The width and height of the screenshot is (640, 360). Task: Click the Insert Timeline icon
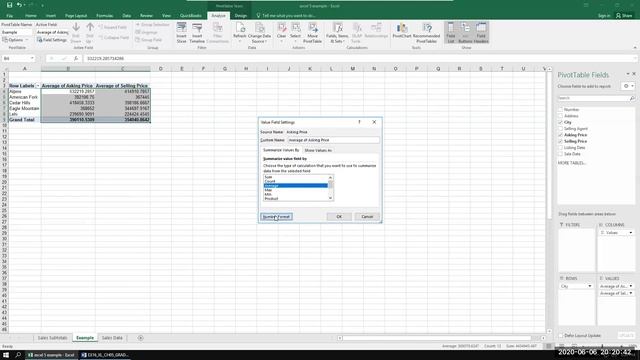pyautogui.click(x=197, y=28)
